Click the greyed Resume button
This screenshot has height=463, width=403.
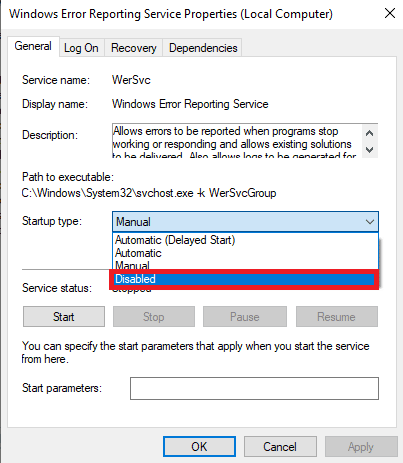pos(337,317)
